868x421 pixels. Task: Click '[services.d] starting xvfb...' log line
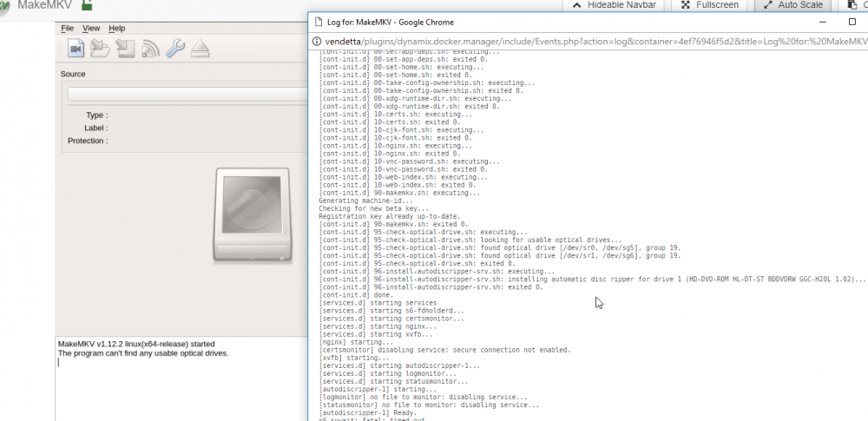pyautogui.click(x=376, y=334)
